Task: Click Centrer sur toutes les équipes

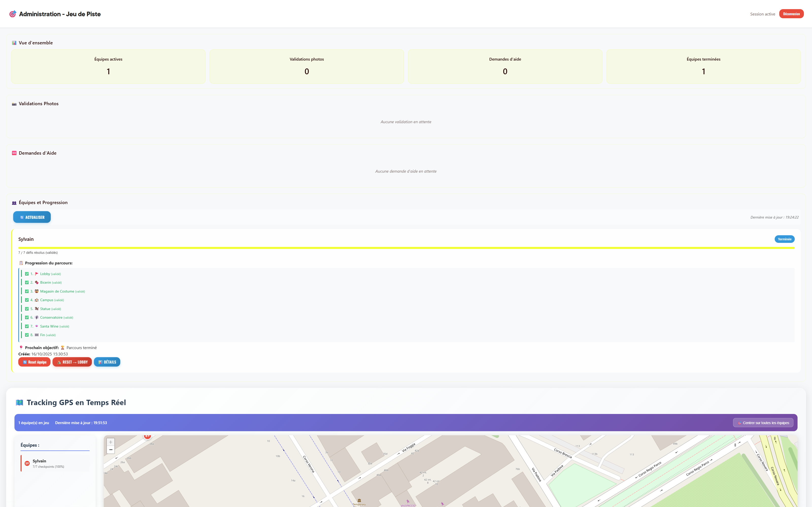Action: coord(763,423)
